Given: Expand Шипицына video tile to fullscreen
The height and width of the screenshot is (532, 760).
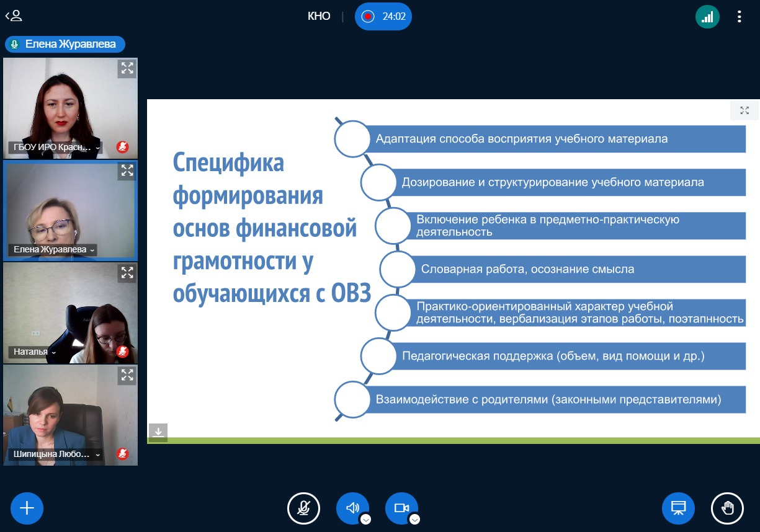Looking at the screenshot, I should click(127, 375).
